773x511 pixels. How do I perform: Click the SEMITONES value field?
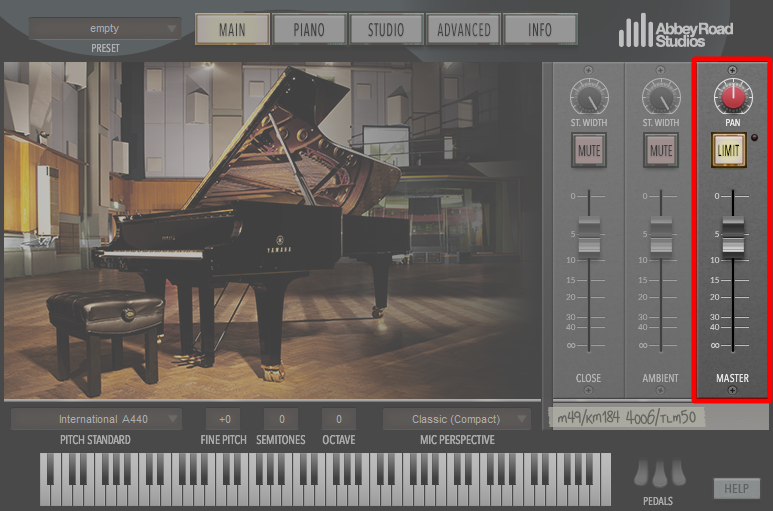281,419
